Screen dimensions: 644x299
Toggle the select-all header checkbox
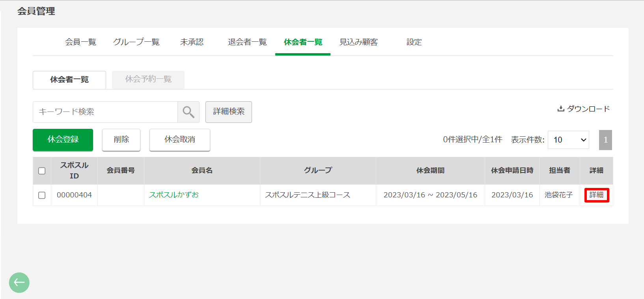point(42,171)
